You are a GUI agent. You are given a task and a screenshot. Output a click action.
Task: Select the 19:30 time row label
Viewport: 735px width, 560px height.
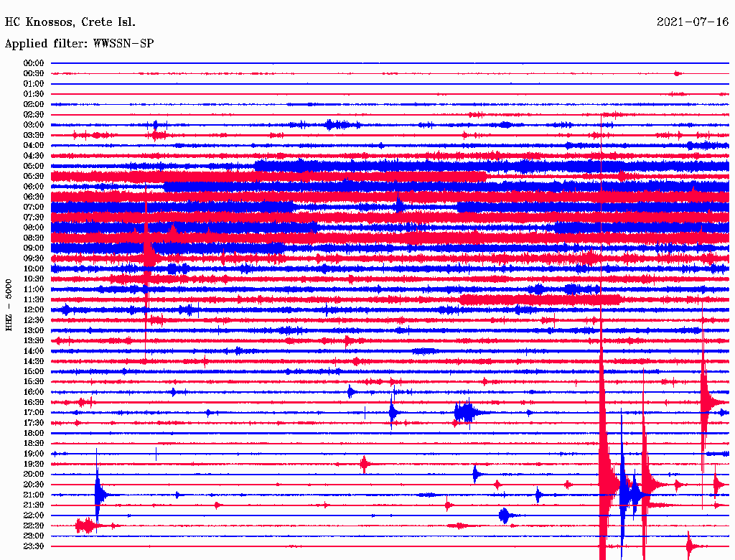pos(33,464)
